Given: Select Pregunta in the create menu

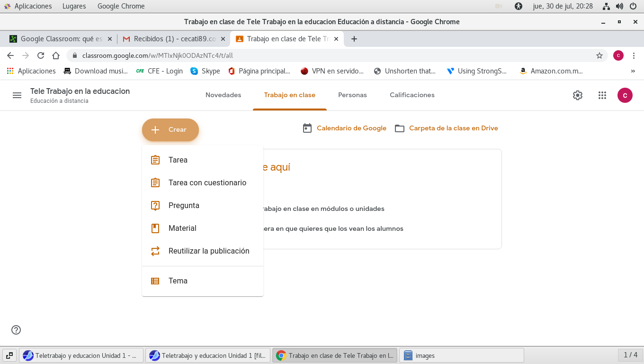Looking at the screenshot, I should click(x=184, y=206).
